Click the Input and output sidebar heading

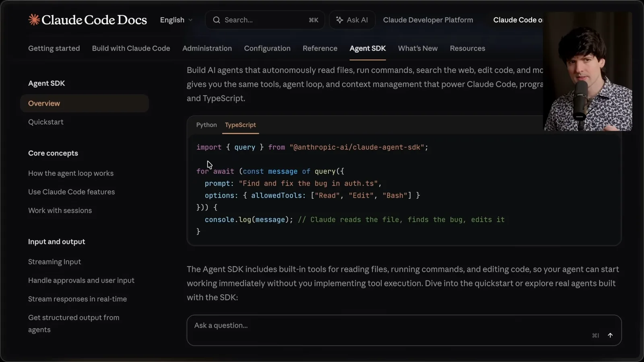coord(57,242)
